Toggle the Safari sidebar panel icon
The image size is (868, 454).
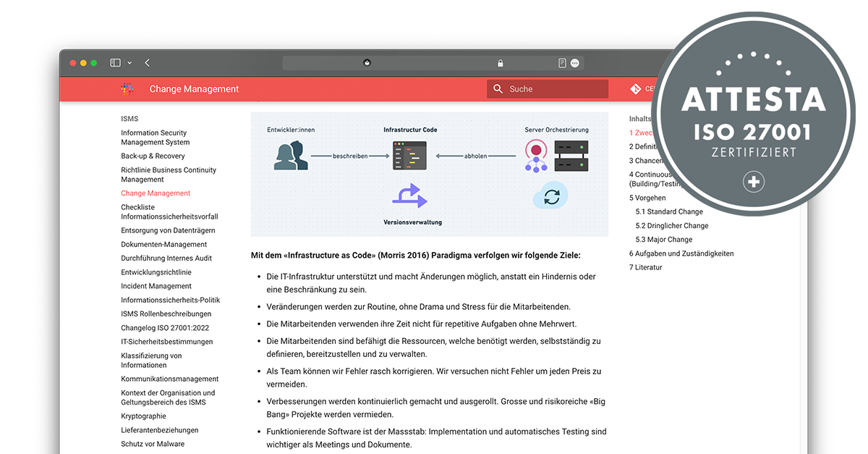click(x=115, y=63)
